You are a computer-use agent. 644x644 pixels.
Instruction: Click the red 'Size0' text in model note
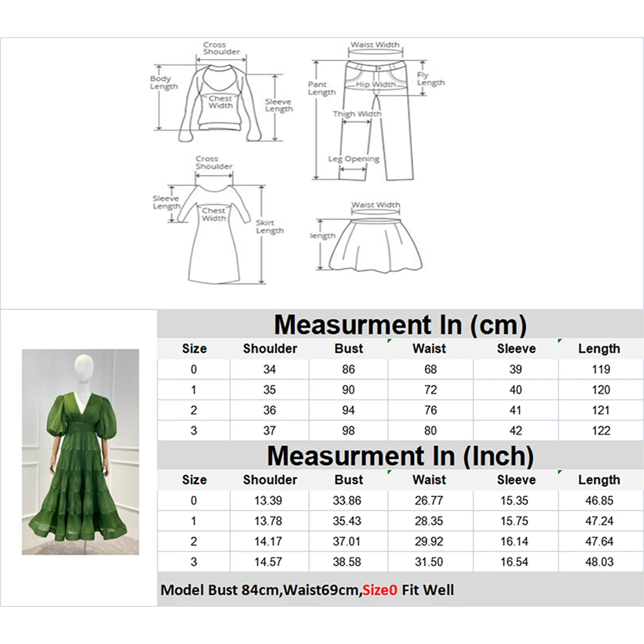coord(380,590)
